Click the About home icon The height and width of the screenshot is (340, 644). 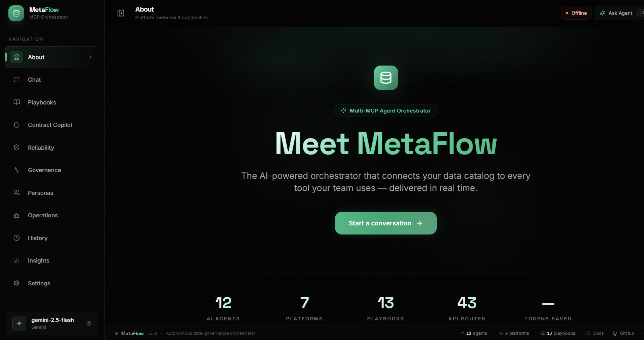point(16,57)
